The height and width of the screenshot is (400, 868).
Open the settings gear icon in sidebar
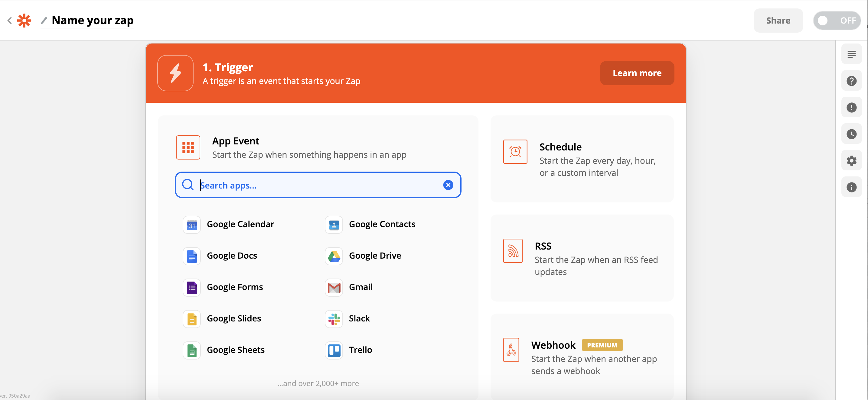pyautogui.click(x=851, y=161)
